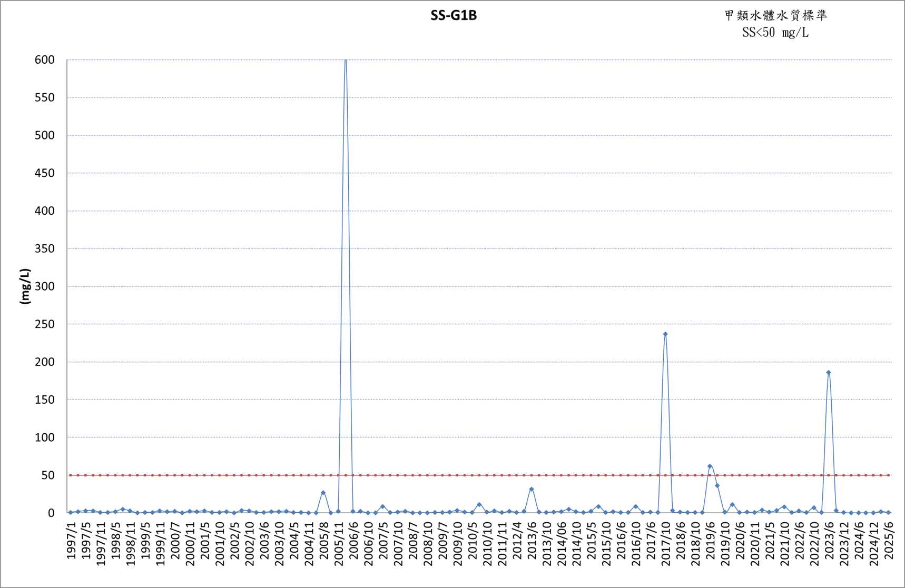
Task: Click the top of the 2006 spike at 600
Action: coord(346,60)
